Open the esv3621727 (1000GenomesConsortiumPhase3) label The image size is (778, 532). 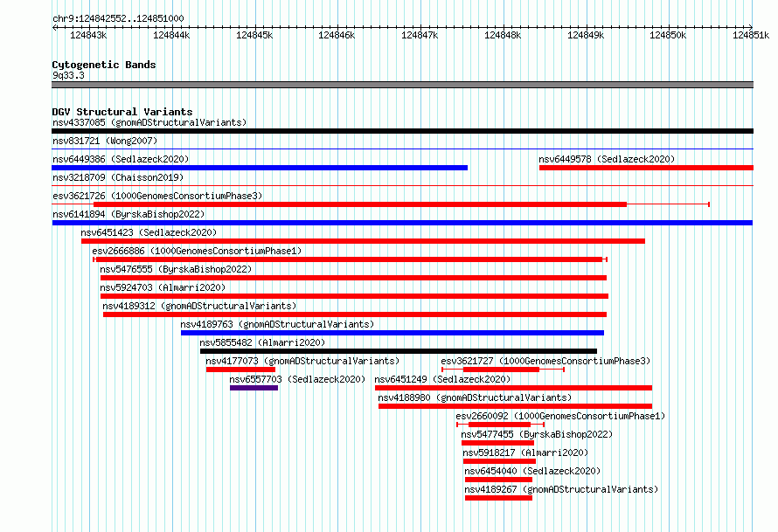coord(545,361)
